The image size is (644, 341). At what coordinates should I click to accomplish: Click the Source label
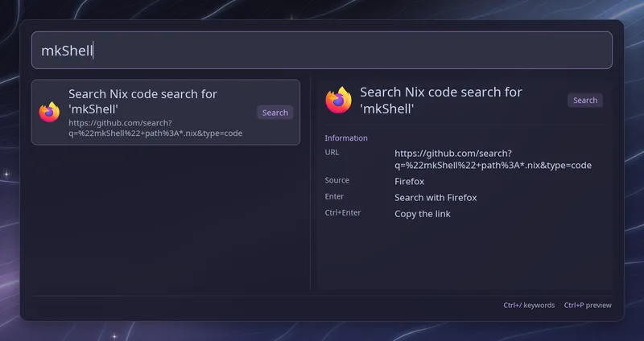pos(336,180)
